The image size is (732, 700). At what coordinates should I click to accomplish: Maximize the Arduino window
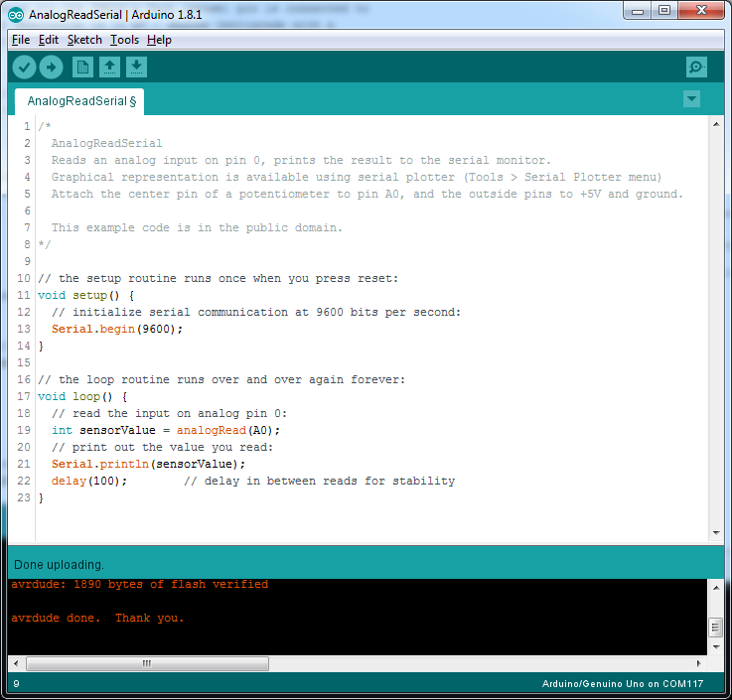(x=664, y=11)
